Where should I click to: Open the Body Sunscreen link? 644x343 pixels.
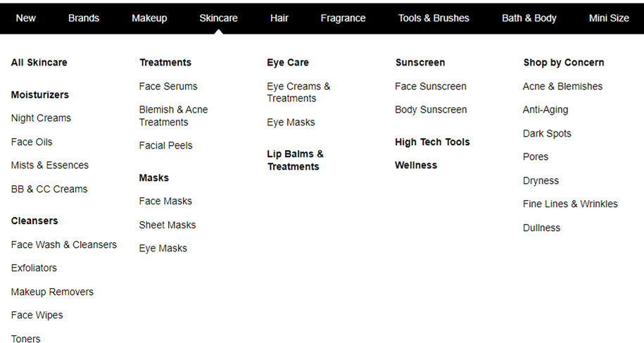pyautogui.click(x=431, y=110)
